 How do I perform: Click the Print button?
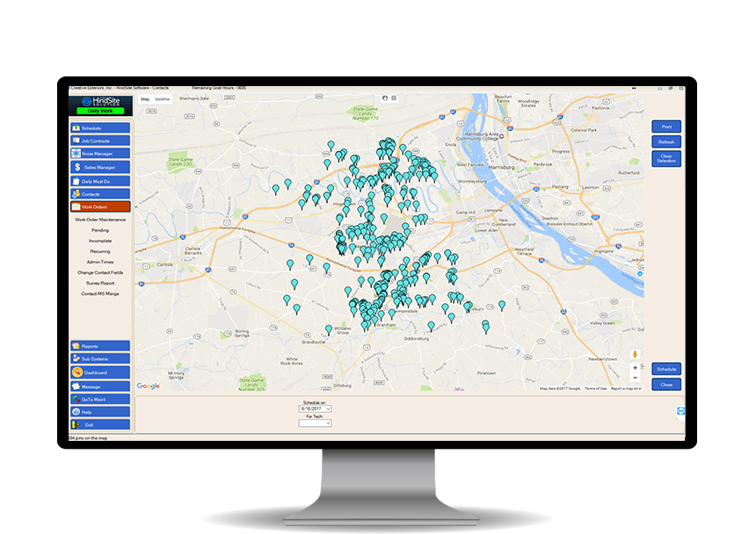666,126
